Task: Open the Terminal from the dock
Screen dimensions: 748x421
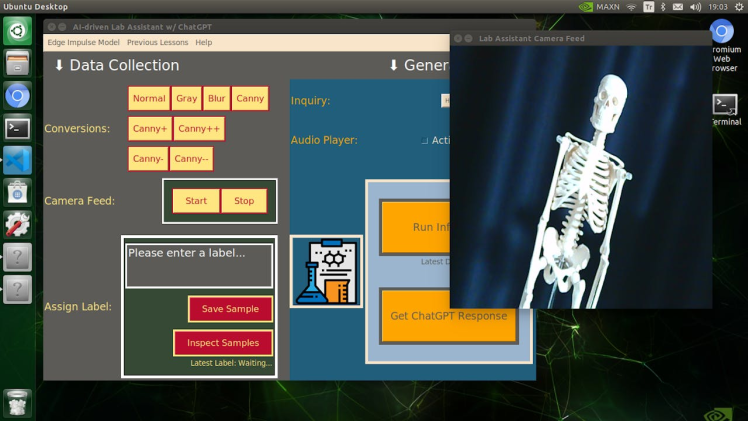Action: (x=18, y=128)
